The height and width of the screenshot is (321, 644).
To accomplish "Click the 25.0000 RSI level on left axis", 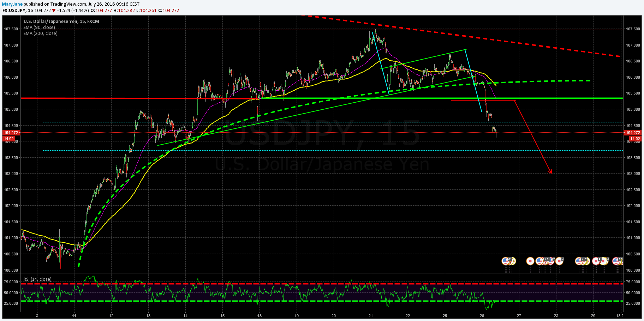I will pos(11,303).
